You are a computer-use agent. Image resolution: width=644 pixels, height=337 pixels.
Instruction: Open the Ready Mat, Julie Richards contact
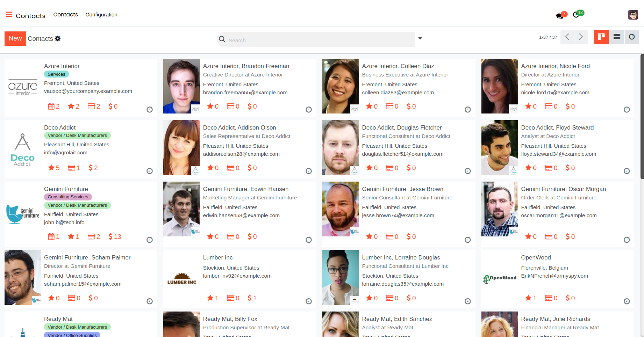(x=556, y=319)
